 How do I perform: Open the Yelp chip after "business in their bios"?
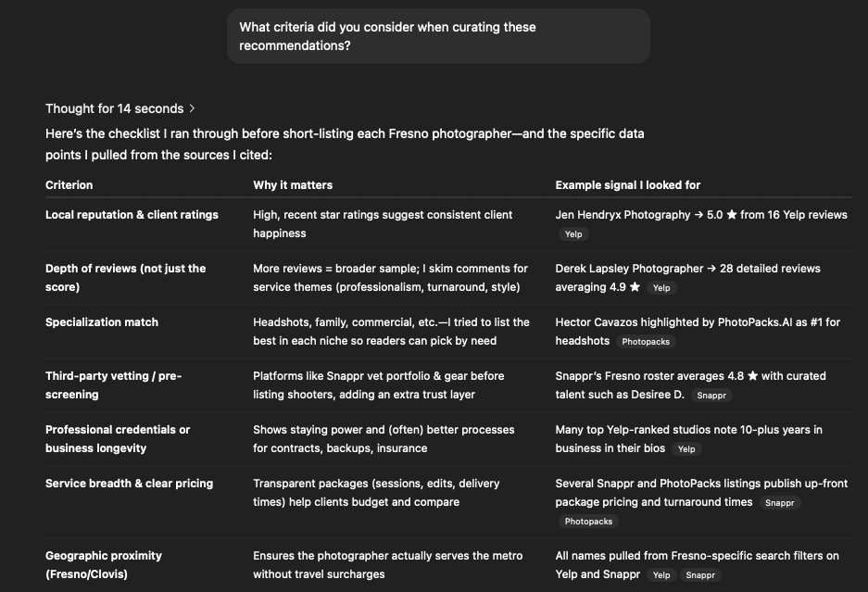[686, 449]
